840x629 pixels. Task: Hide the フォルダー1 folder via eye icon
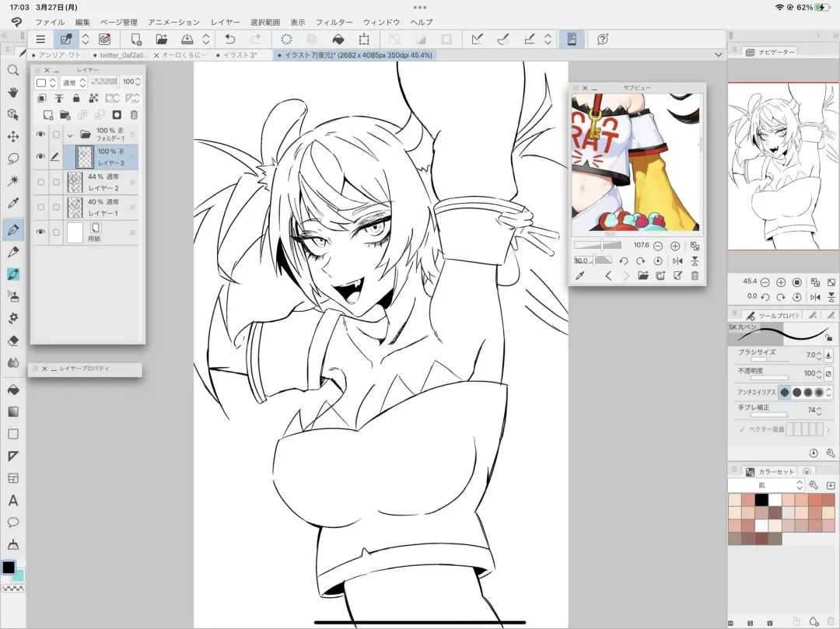tap(40, 135)
